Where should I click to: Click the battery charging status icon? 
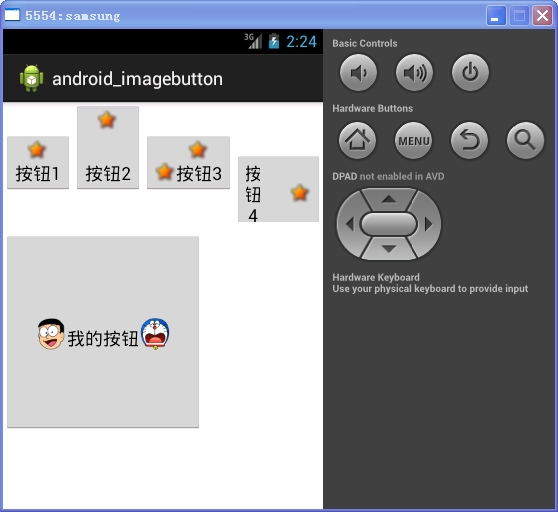pos(274,41)
